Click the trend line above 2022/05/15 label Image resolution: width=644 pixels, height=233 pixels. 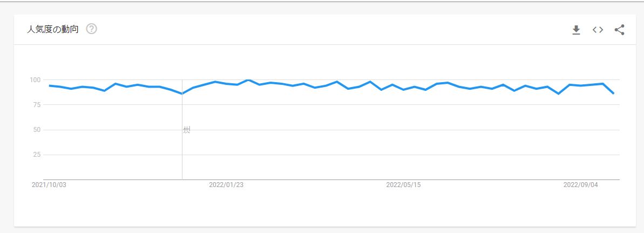click(403, 89)
